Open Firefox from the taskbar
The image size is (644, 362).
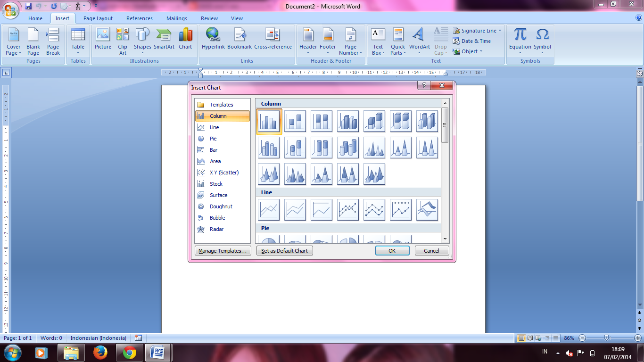pos(100,353)
